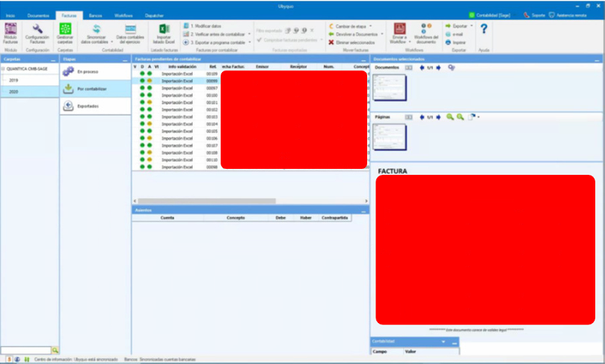
Task: Open Configuración Facturas wrench icon
Action: point(37,29)
